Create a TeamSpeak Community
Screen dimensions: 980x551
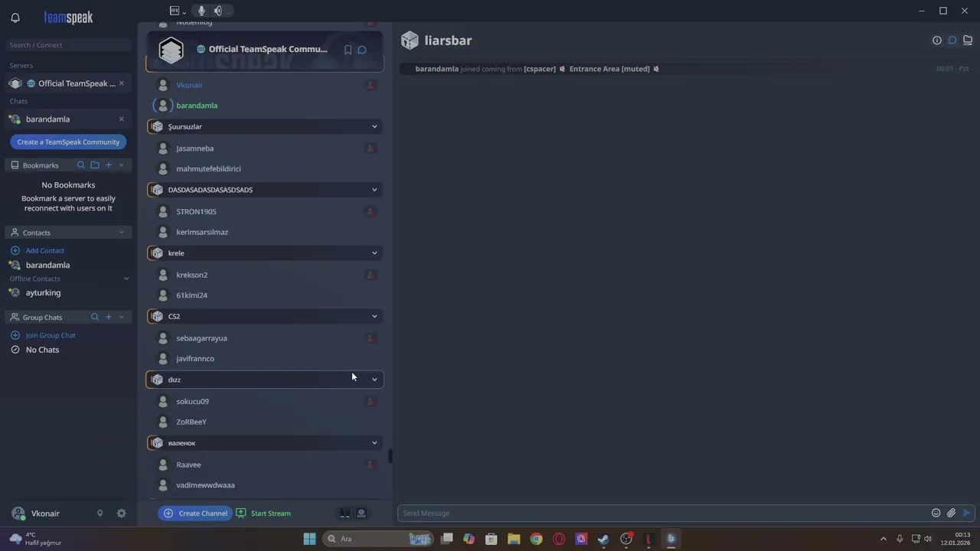(68, 142)
